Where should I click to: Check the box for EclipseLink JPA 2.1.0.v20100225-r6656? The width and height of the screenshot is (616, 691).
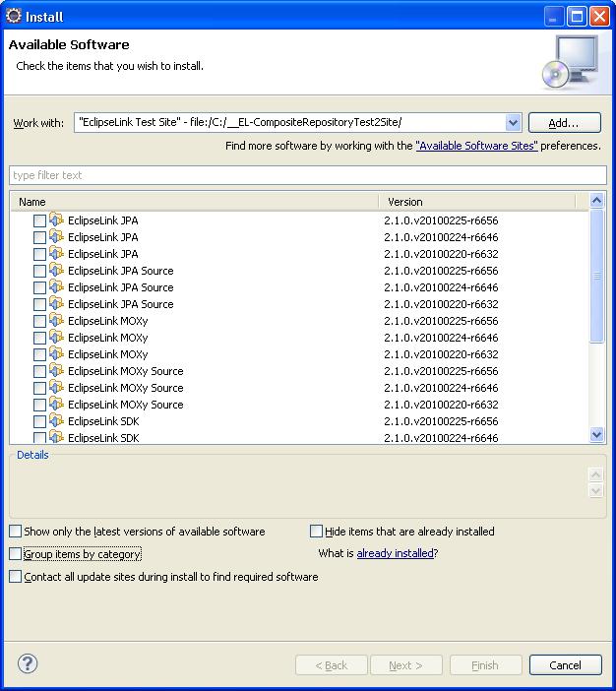tap(39, 220)
